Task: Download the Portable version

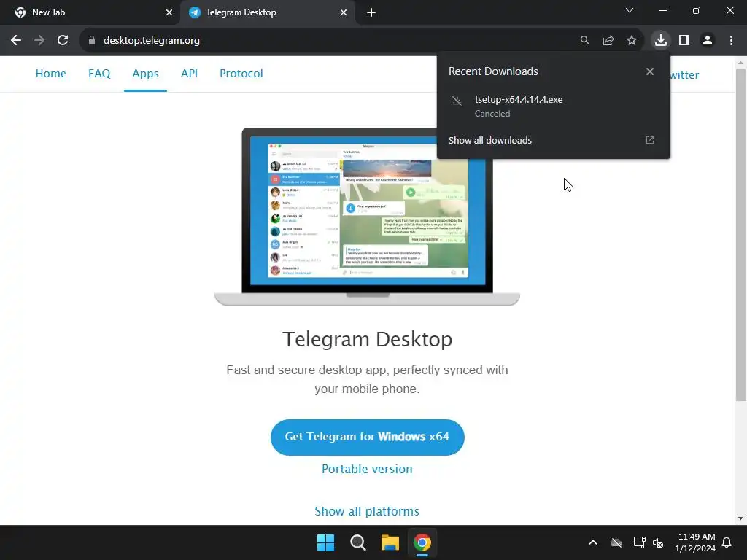Action: (x=368, y=469)
